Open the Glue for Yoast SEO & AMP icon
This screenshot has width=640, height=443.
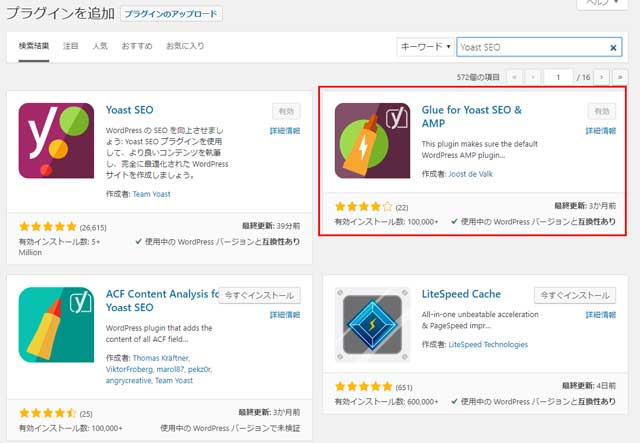pos(372,140)
